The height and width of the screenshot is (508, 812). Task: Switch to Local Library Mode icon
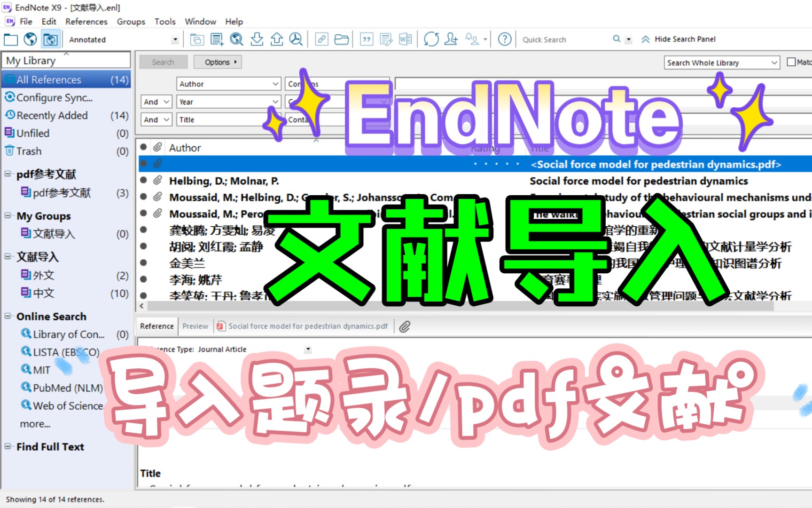[x=10, y=40]
